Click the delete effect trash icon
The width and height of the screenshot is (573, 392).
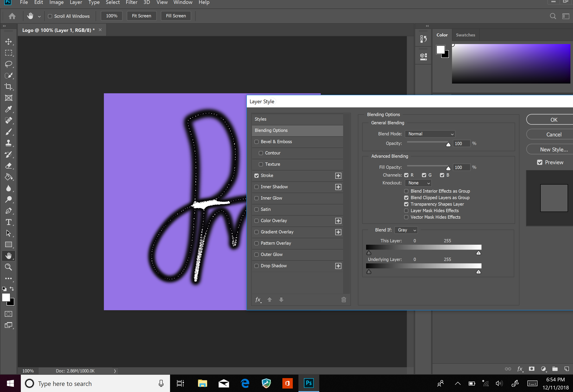tap(344, 300)
